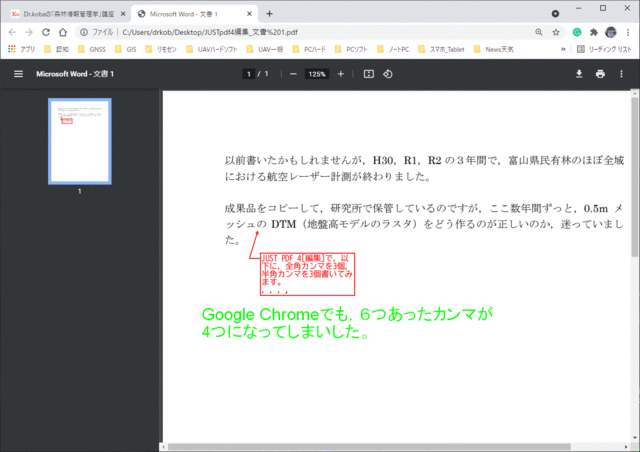Click the address bar file URL
The image size is (640, 452).
(x=210, y=32)
